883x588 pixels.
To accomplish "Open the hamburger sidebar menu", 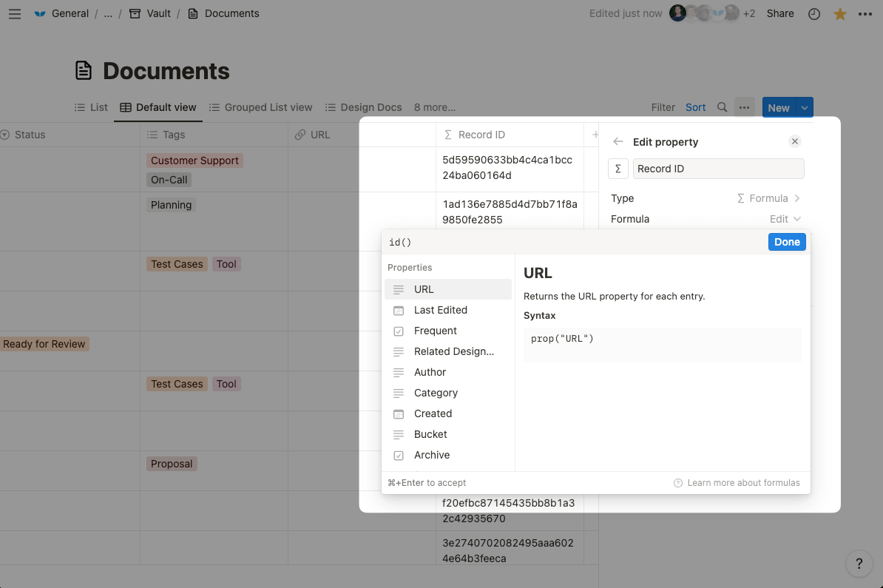I will click(x=15, y=13).
